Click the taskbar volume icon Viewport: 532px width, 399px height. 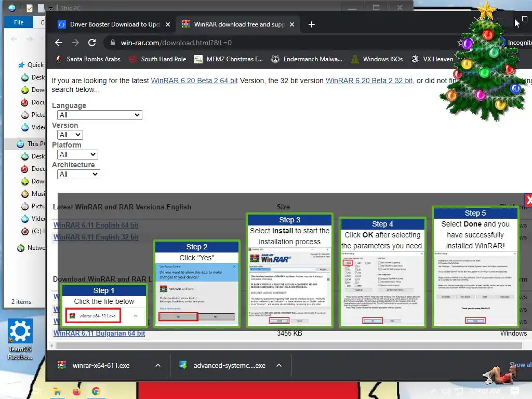pyautogui.click(x=446, y=392)
